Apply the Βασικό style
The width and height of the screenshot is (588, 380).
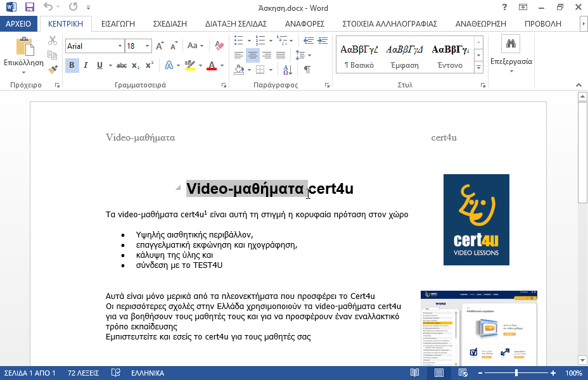[x=359, y=56]
